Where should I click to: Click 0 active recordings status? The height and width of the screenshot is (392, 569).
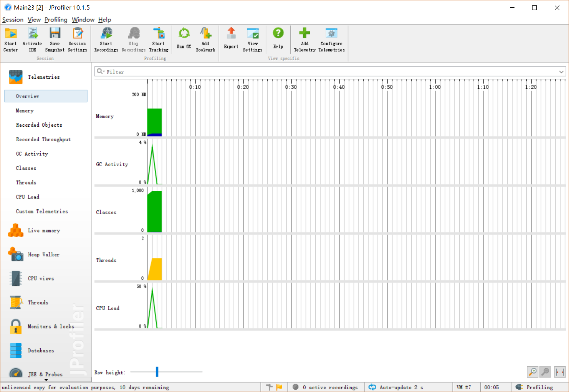[x=325, y=387]
